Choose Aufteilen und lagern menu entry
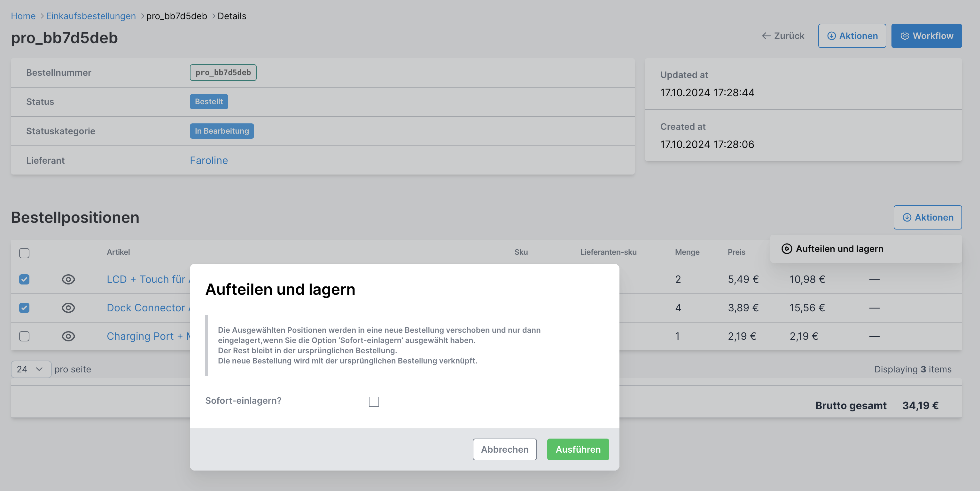 click(839, 249)
